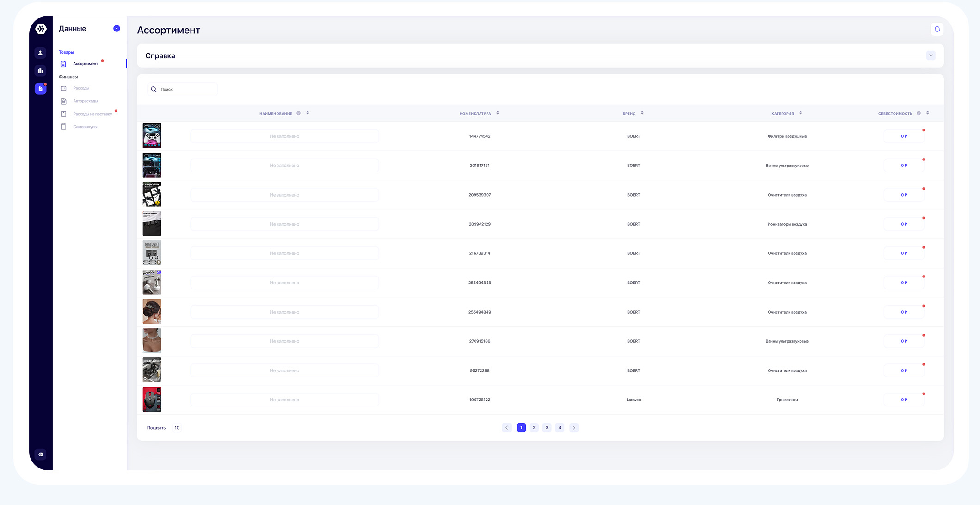Open Ассортимент menu item
980x505 pixels.
[x=85, y=64]
